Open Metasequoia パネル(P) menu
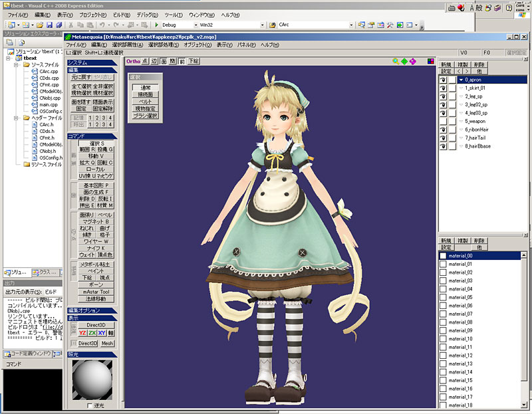Screen dimensions: 532x414 coord(246,45)
